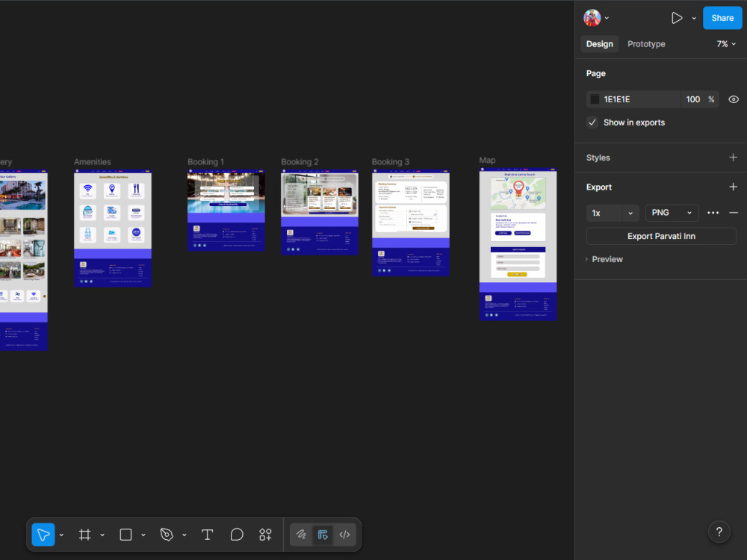Click the user avatar picture

point(592,18)
